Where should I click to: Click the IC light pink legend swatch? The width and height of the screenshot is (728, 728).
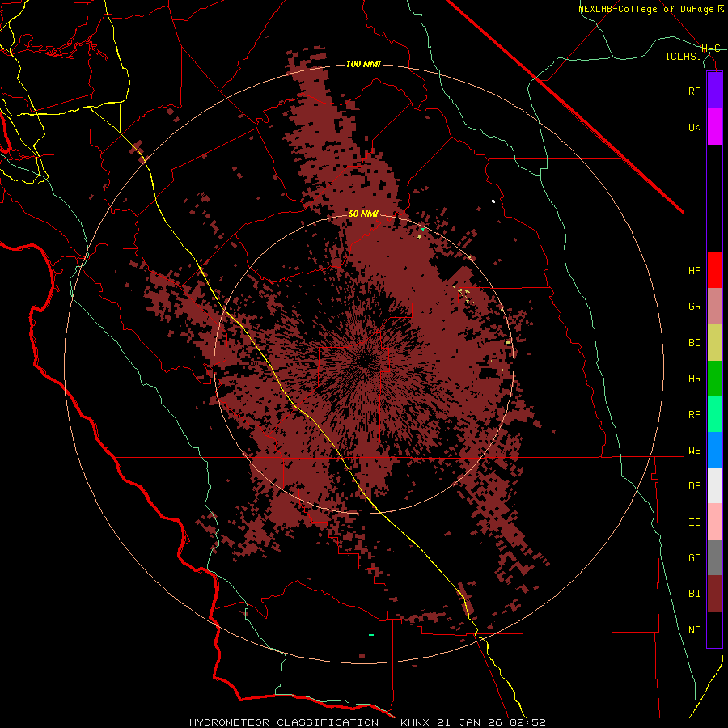point(714,522)
